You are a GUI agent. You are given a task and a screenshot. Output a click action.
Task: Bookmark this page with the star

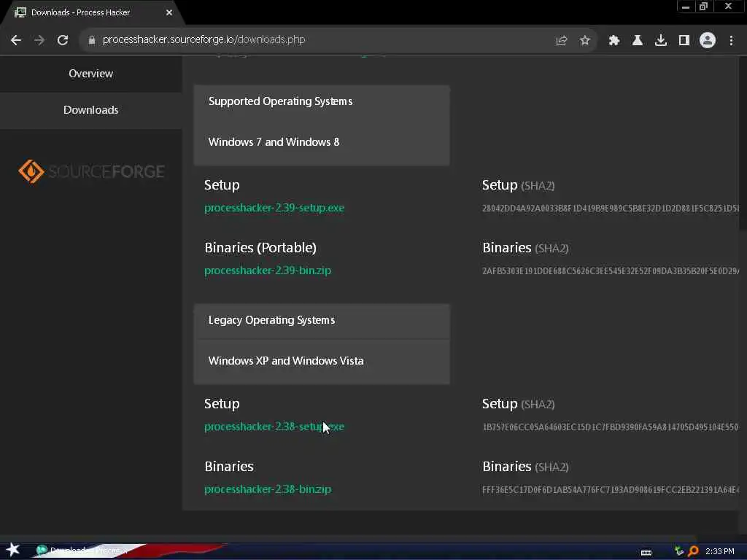pos(584,41)
